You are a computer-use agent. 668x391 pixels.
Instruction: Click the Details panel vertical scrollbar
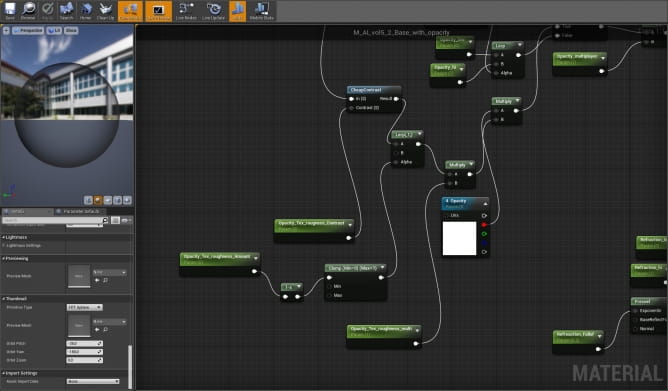pyautogui.click(x=130, y=366)
